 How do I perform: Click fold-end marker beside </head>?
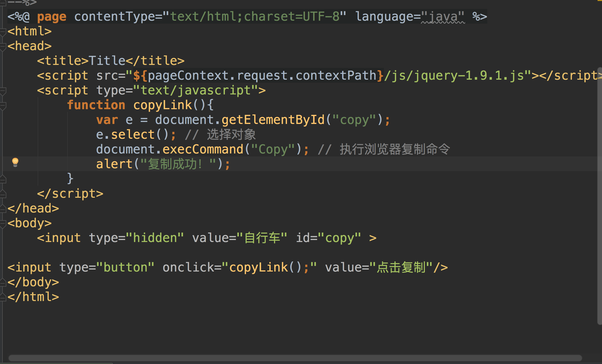pos(3,209)
